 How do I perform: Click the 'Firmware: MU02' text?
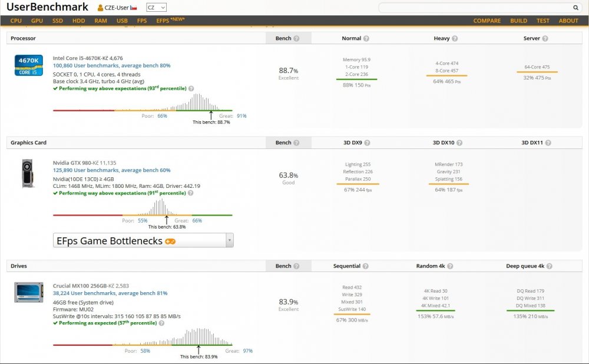(x=73, y=310)
